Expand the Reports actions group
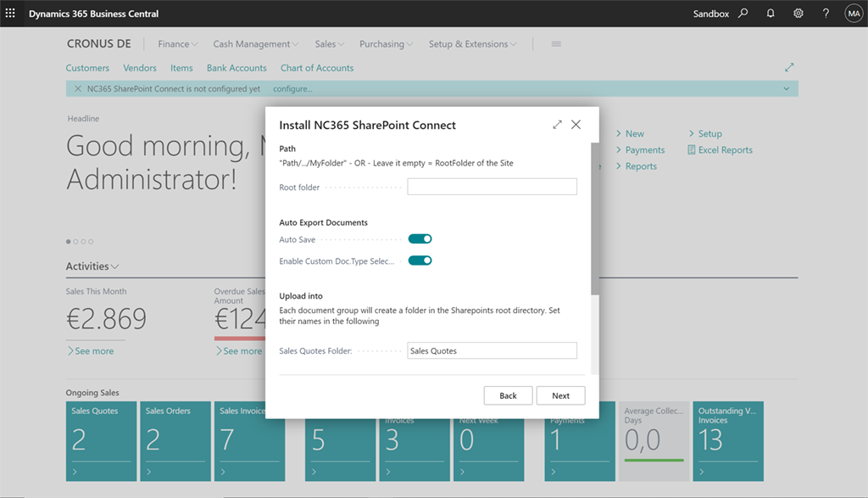 point(636,165)
